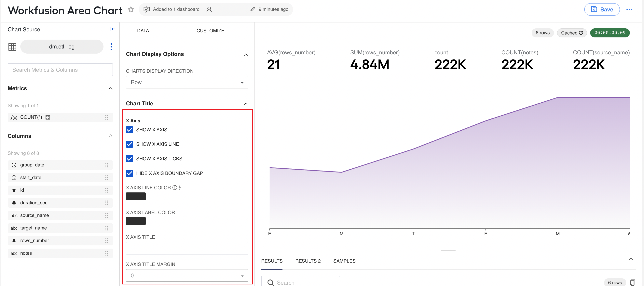Select the dm.etl_log dataset button
This screenshot has height=286, width=644.
62,47
